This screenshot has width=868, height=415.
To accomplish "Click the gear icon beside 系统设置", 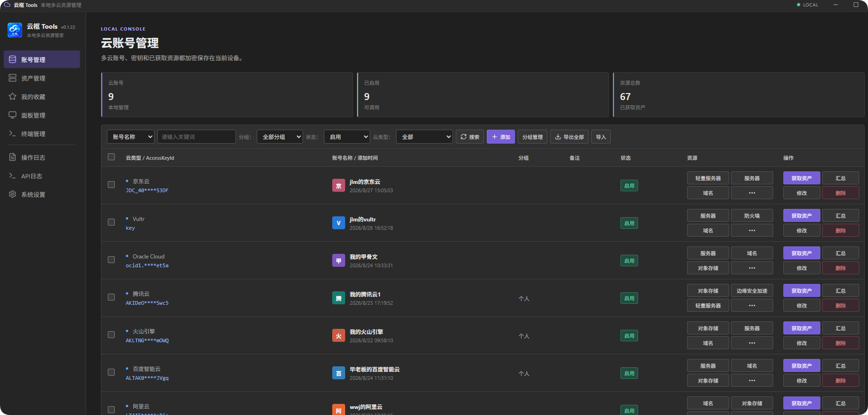I will pos(12,194).
